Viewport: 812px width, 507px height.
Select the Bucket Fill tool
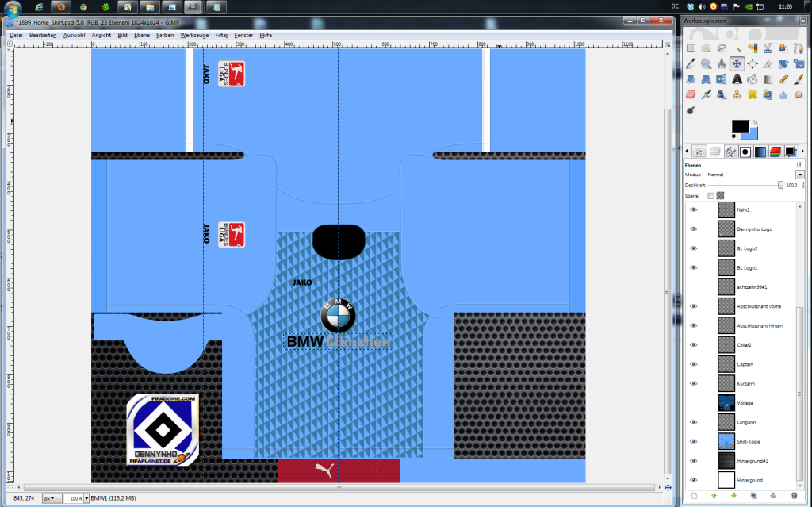point(753,79)
